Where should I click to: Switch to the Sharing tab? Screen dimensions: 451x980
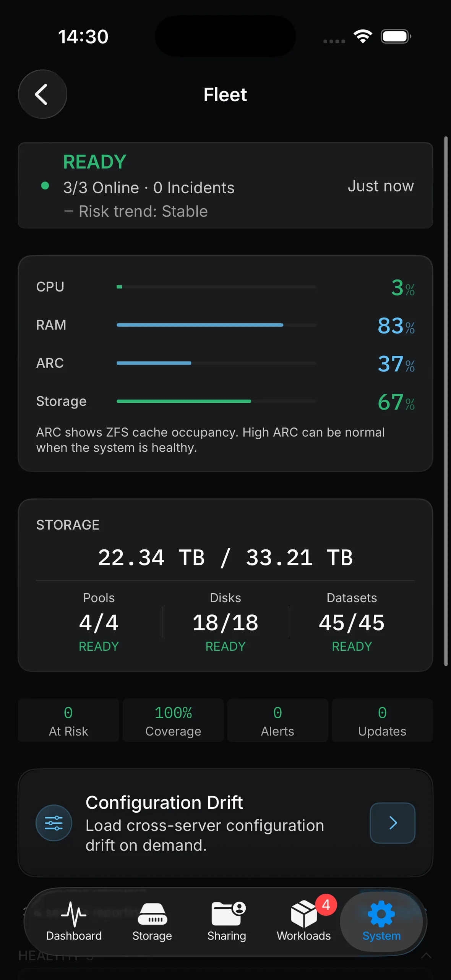click(x=227, y=922)
